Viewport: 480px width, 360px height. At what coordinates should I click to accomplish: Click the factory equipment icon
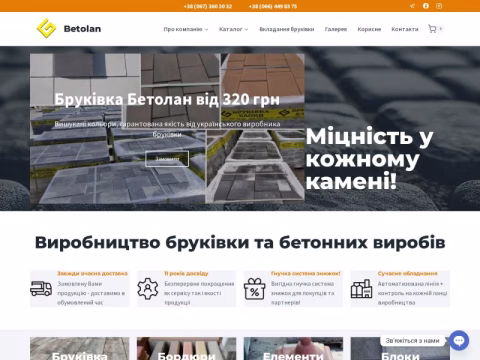(x=361, y=289)
